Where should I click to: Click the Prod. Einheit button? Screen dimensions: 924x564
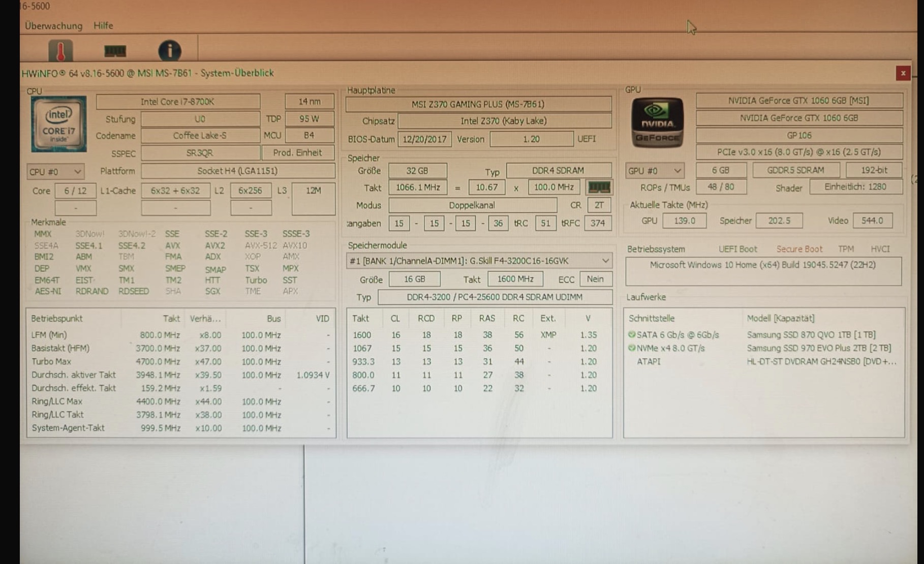298,153
